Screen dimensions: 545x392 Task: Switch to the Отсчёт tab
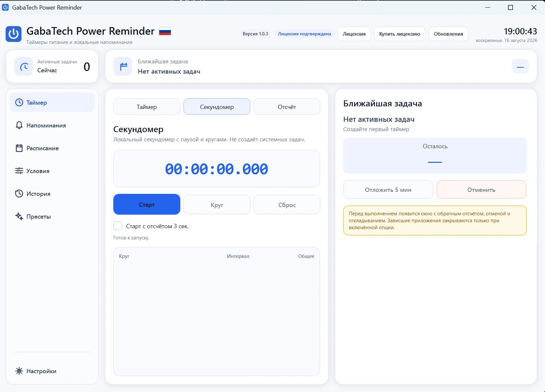[287, 107]
